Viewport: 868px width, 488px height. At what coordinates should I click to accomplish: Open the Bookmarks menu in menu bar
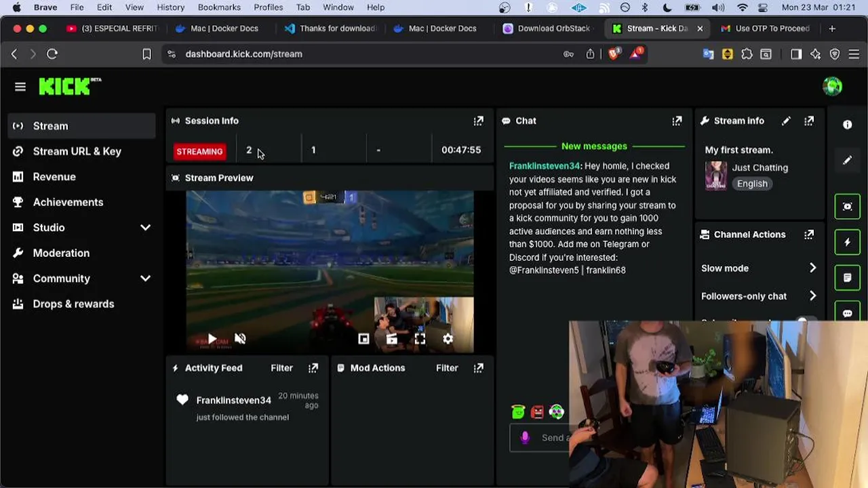(219, 7)
